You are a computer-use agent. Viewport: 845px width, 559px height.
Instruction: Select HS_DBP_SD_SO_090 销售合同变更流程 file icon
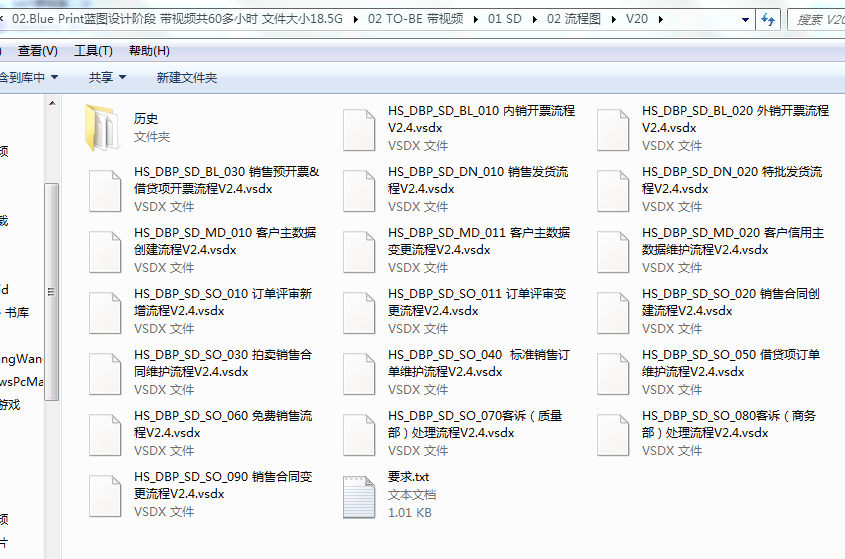pos(105,496)
